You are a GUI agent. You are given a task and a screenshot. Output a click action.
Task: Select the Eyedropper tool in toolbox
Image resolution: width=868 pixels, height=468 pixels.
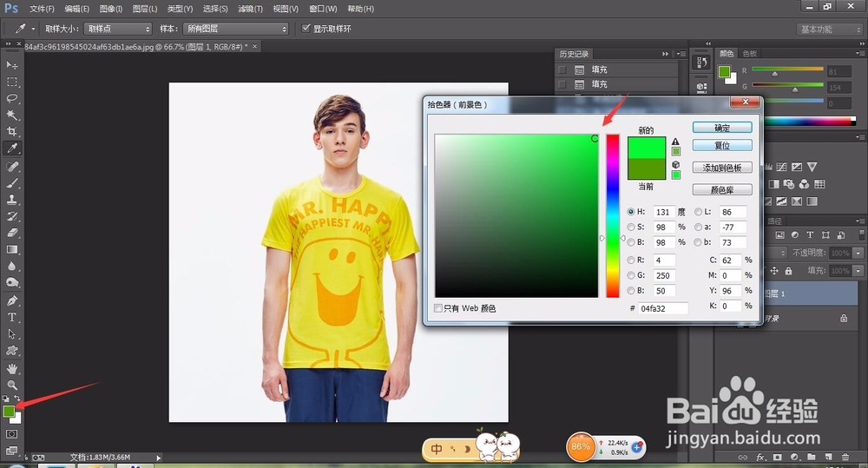[x=11, y=148]
